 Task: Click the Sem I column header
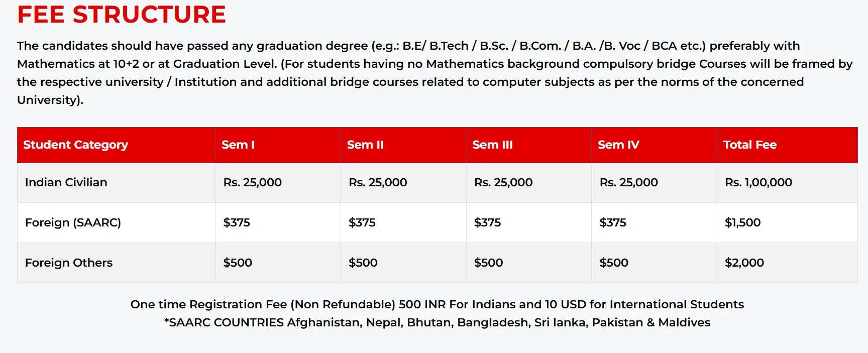coord(238,145)
